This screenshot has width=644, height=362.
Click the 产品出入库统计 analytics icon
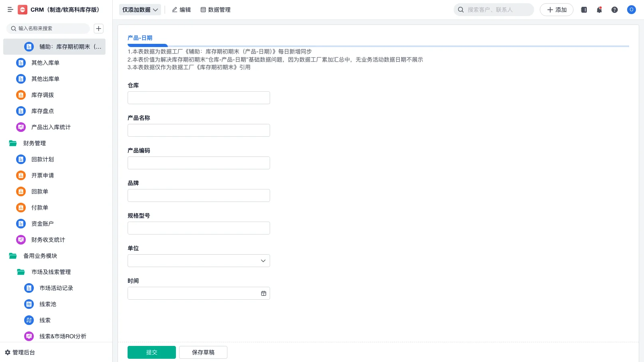pyautogui.click(x=21, y=127)
